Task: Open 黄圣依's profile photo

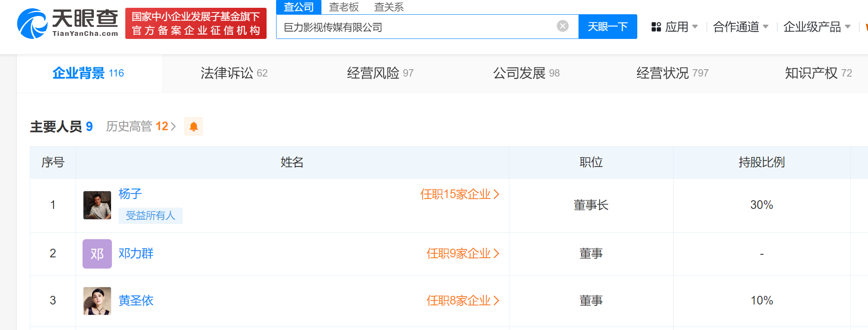Action: [x=97, y=301]
